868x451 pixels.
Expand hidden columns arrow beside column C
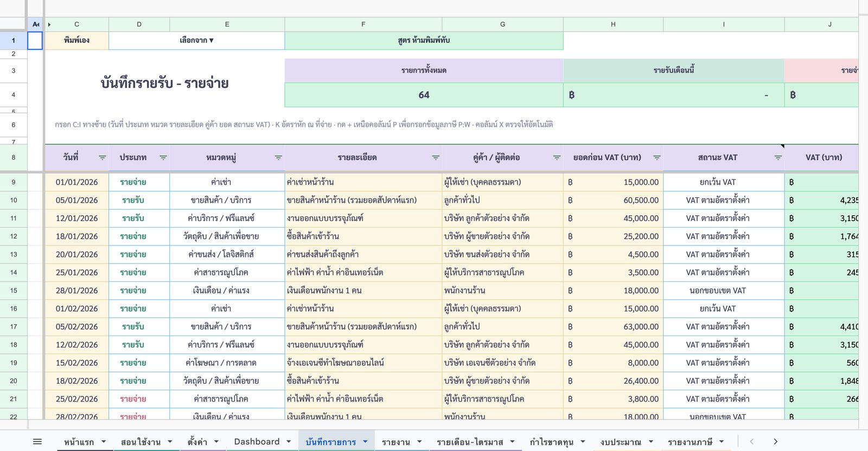(49, 24)
